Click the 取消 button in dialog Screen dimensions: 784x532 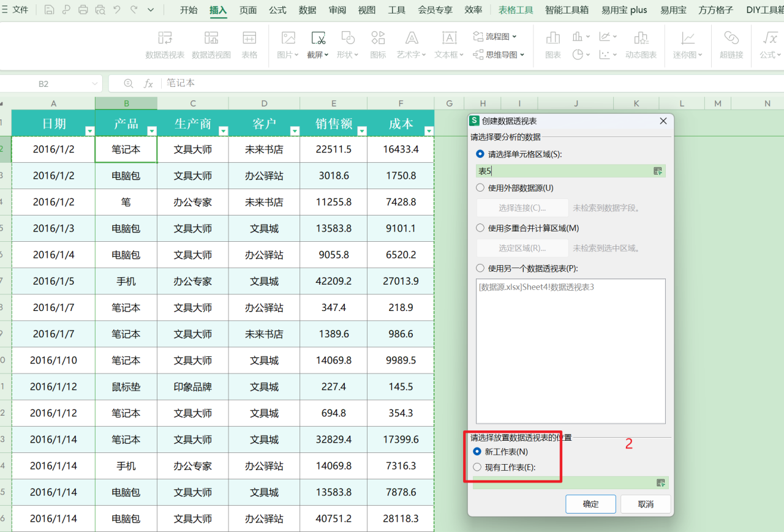tap(646, 504)
